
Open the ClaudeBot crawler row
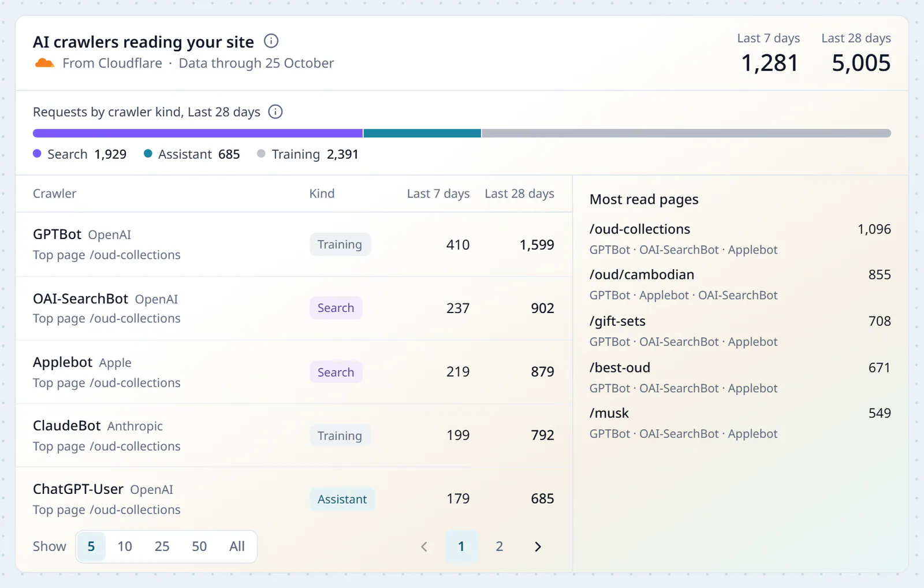(294, 436)
